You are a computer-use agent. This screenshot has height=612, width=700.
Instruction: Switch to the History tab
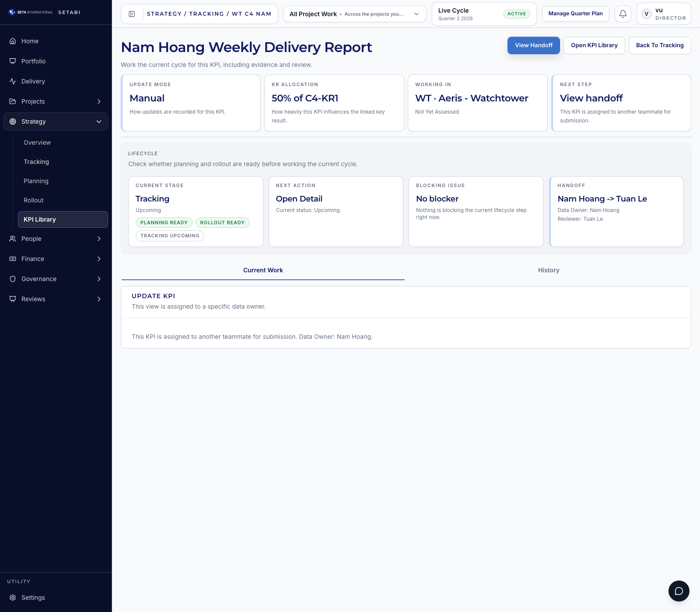pyautogui.click(x=548, y=270)
